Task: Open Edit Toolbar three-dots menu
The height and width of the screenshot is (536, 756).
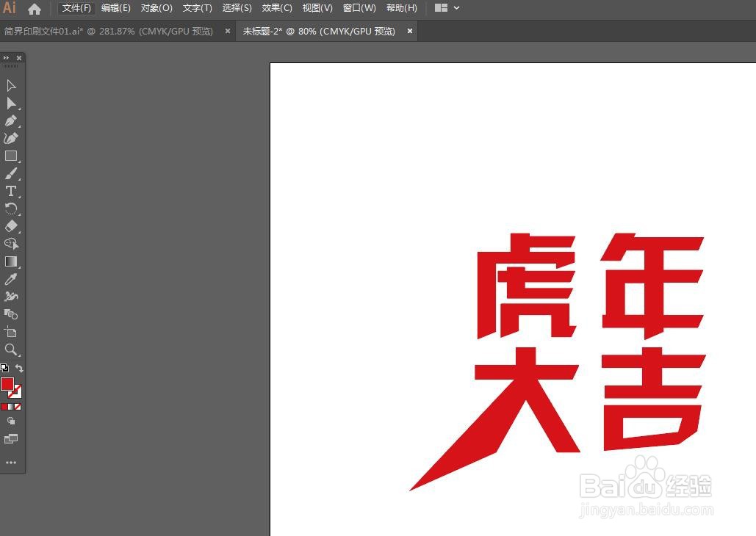Action: pyautogui.click(x=11, y=463)
